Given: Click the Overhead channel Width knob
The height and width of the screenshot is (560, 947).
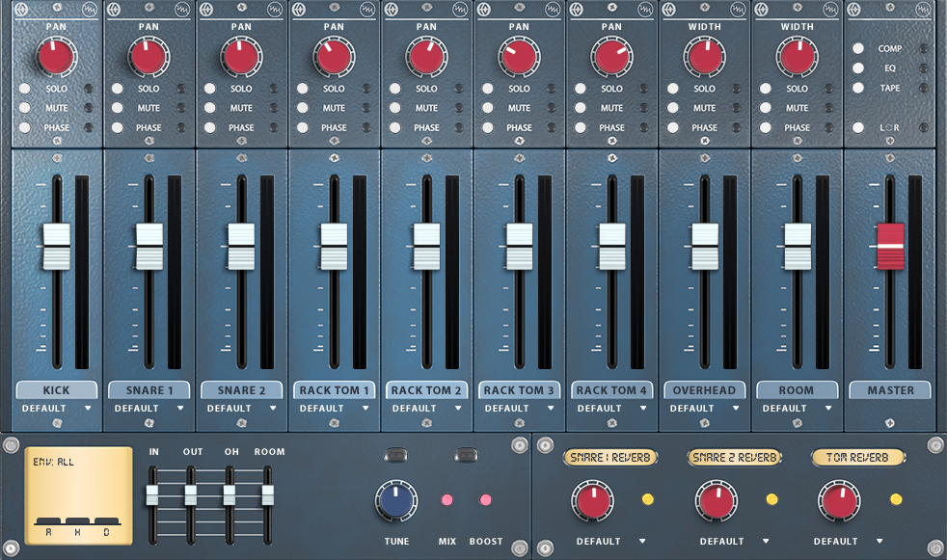Looking at the screenshot, I should [705, 58].
